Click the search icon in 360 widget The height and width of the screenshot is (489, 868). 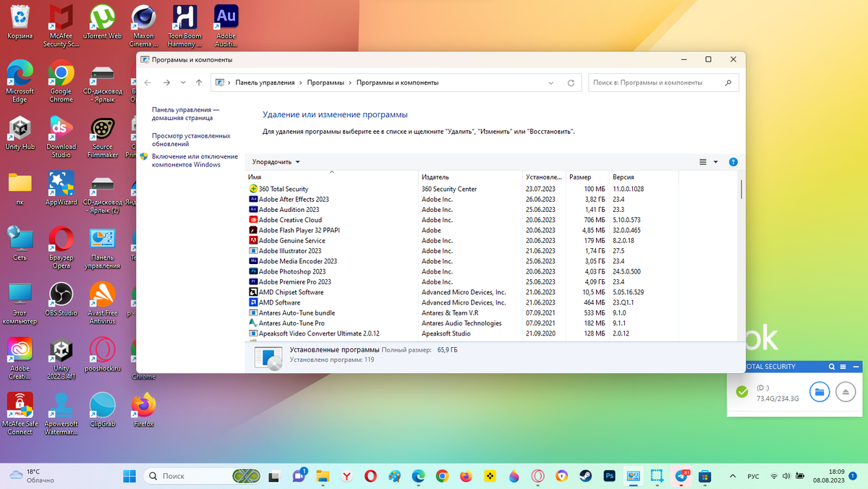833,367
